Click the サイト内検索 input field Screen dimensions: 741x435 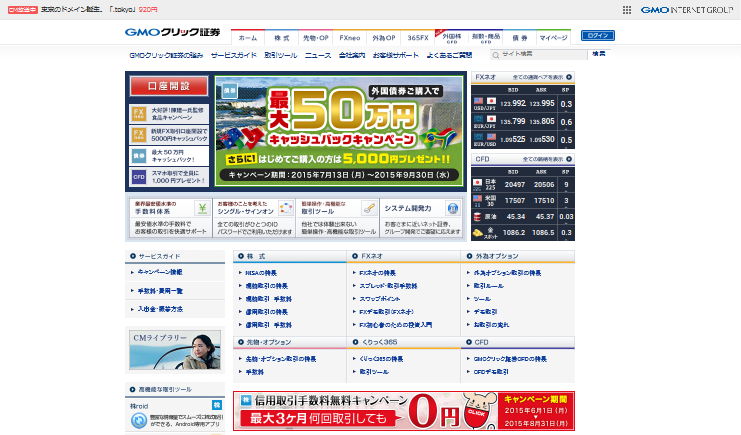click(x=539, y=55)
